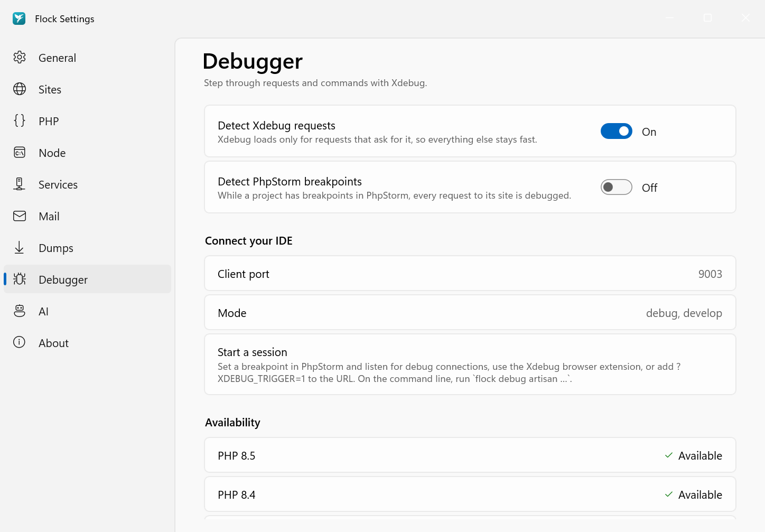
Task: Click the Debugger bug icon
Action: tap(20, 279)
